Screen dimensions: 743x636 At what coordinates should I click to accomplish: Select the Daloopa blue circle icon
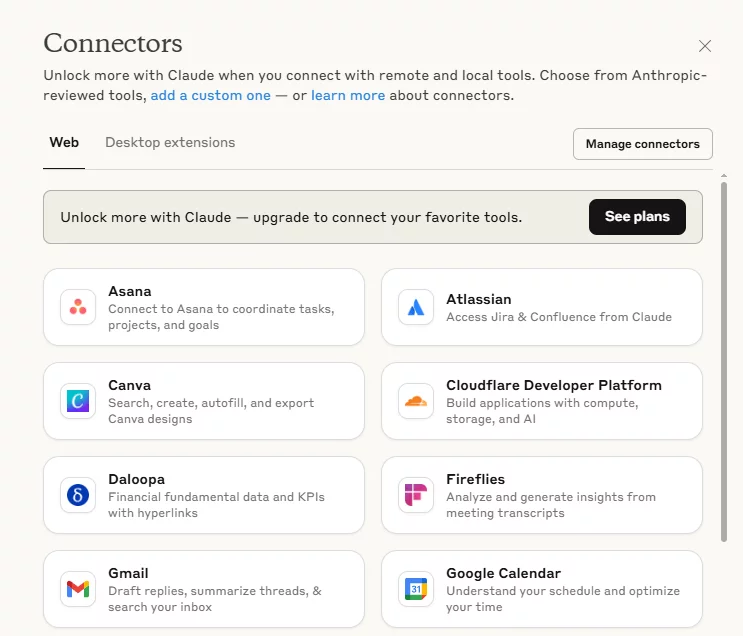pyautogui.click(x=78, y=495)
